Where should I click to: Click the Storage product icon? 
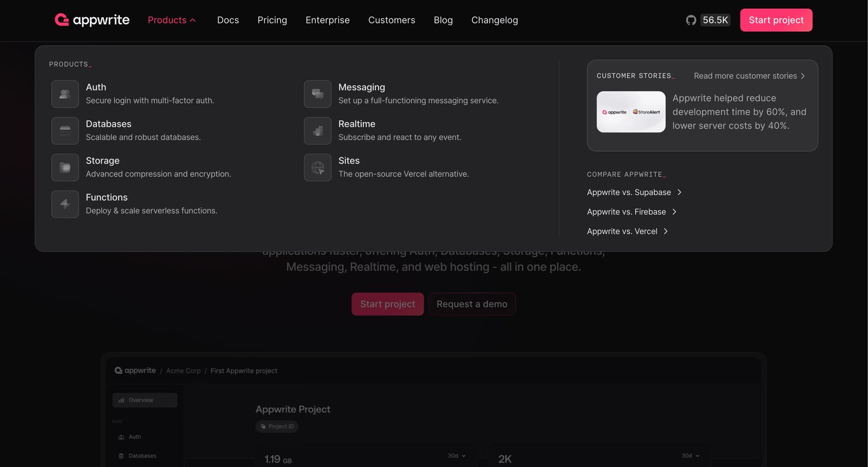point(65,168)
